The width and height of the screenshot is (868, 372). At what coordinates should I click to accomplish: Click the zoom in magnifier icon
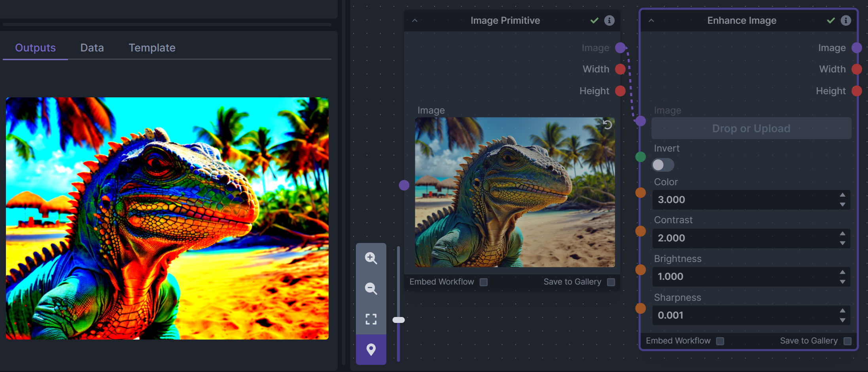371,258
